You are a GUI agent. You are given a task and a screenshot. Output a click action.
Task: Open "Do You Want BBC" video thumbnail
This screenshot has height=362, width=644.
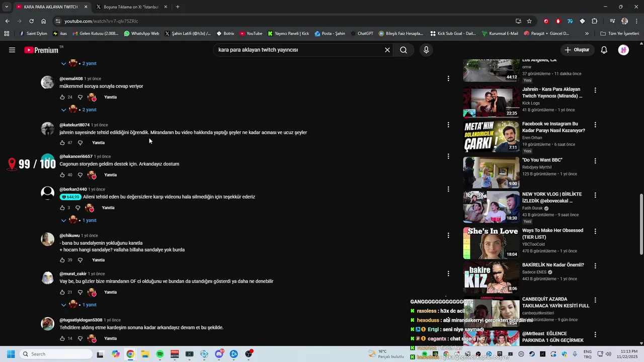(x=492, y=172)
